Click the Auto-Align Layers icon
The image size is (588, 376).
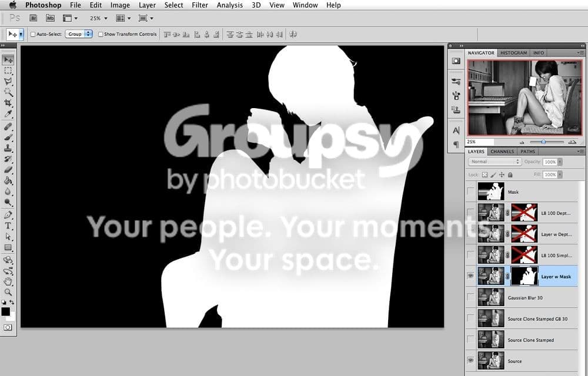point(293,35)
